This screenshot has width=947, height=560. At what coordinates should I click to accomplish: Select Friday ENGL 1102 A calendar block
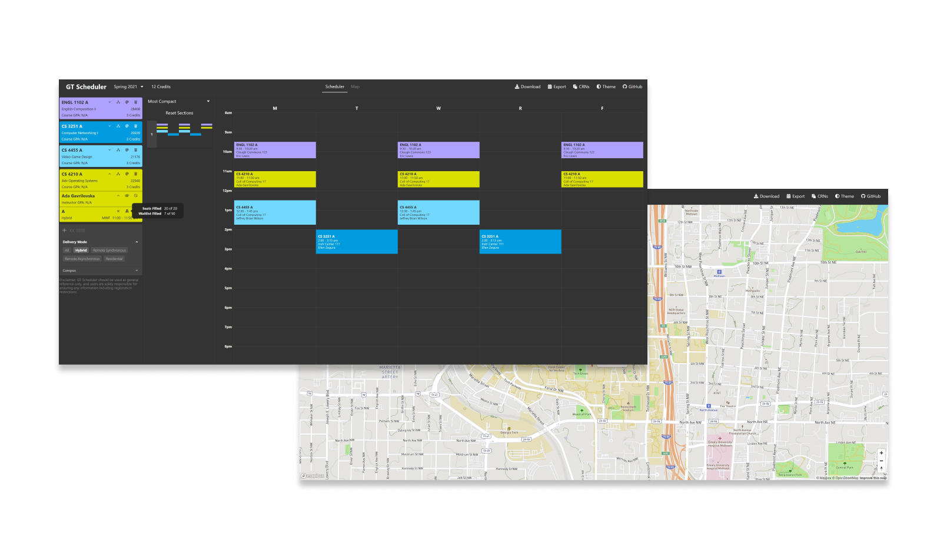(602, 150)
